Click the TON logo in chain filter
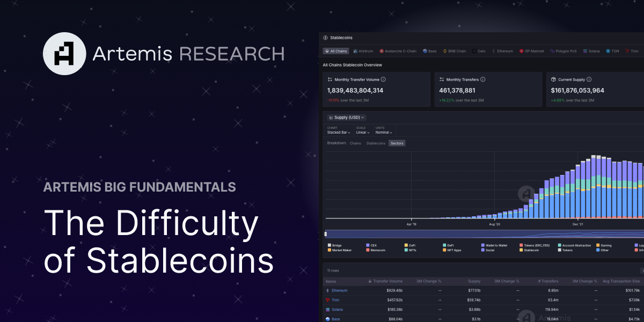 tap(608, 51)
